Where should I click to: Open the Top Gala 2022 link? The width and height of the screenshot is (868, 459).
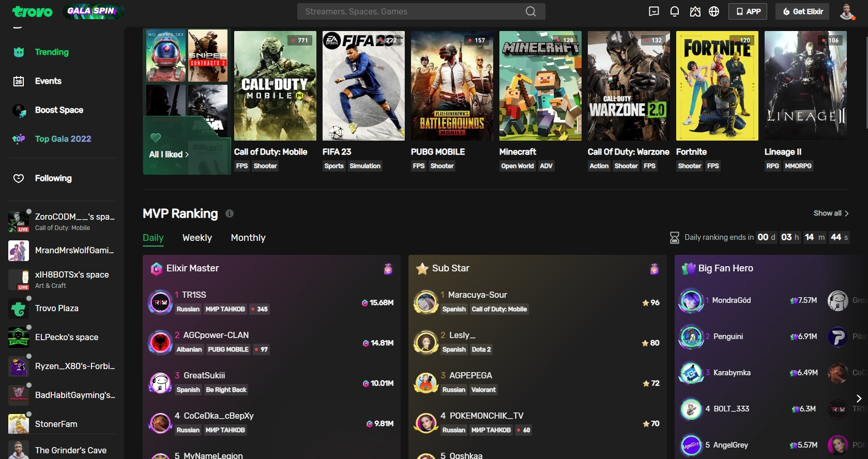(x=63, y=139)
